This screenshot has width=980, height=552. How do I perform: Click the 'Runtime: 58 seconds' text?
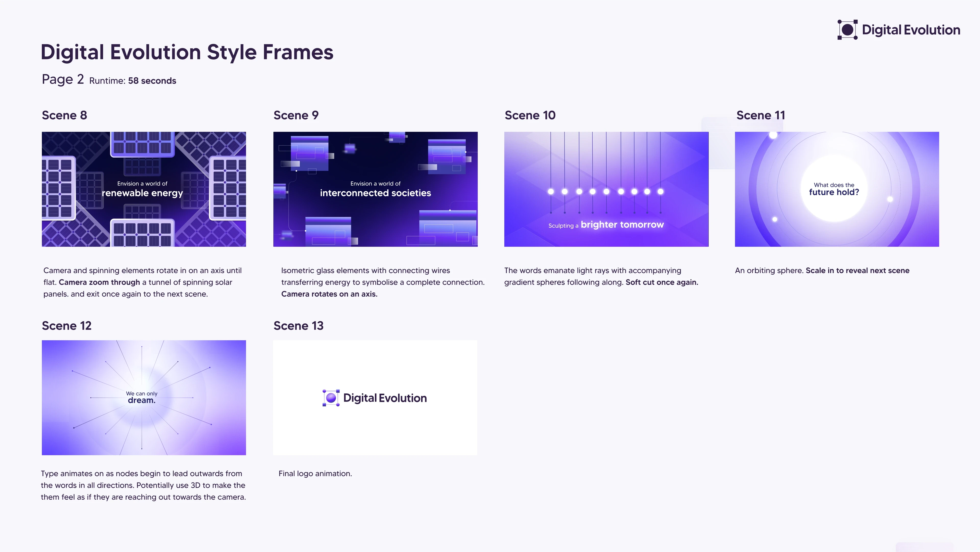132,81
